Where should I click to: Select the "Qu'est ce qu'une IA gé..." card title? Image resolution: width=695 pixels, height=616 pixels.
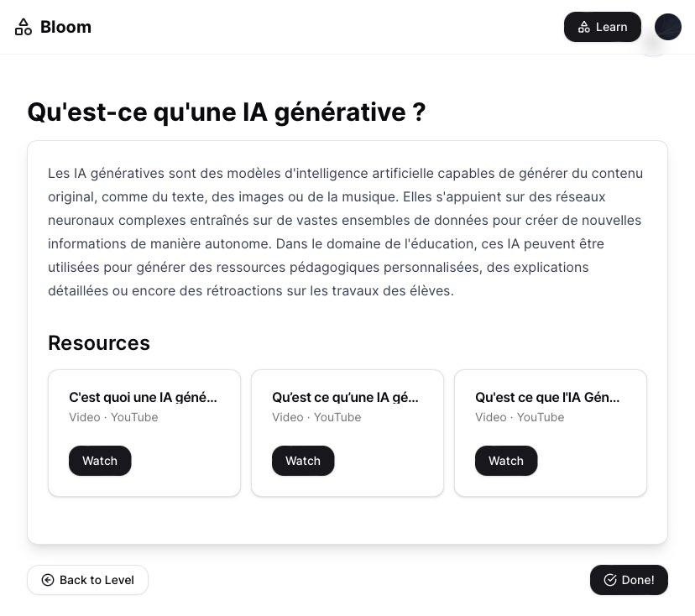coord(345,397)
